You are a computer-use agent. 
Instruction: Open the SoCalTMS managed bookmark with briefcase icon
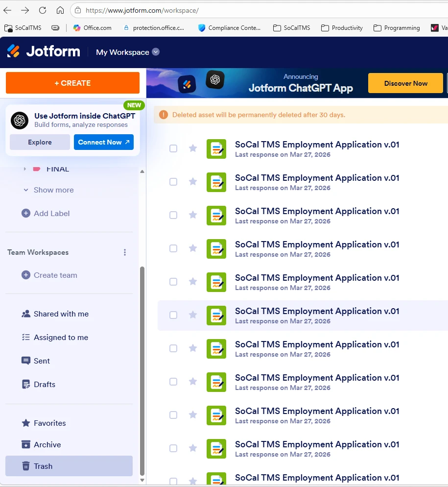coord(23,28)
